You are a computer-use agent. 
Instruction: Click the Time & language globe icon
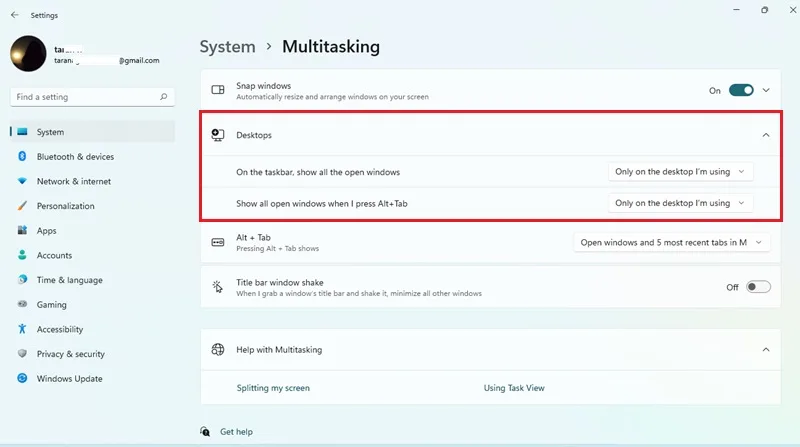[x=22, y=280]
